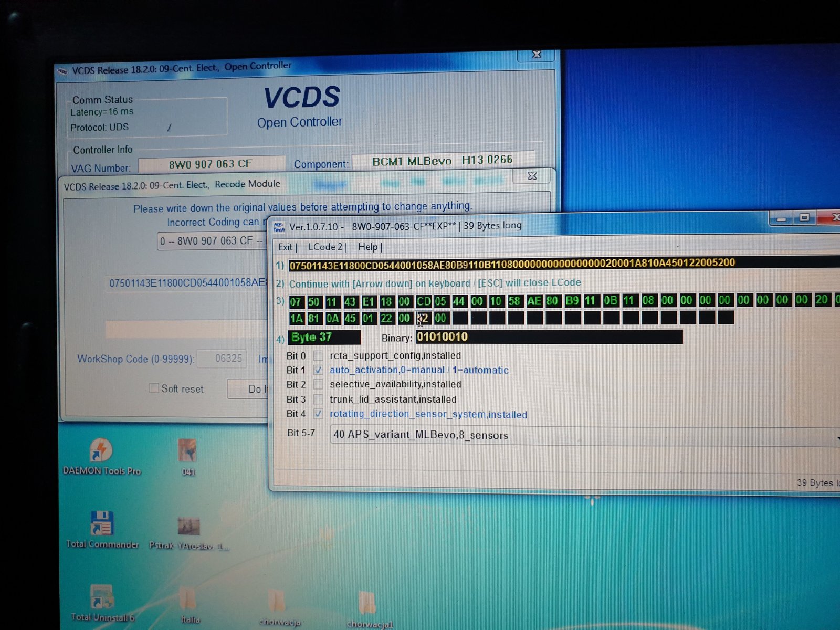Image resolution: width=840 pixels, height=630 pixels.
Task: Toggle Bit 2 selective_availability checkbox
Action: point(318,384)
